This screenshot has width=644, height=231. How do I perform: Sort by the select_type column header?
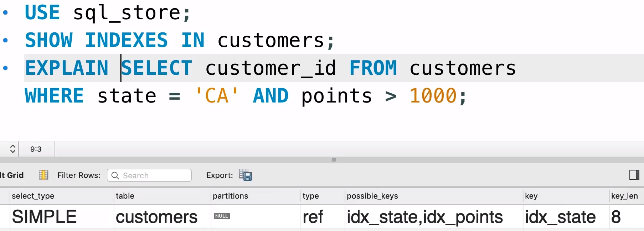33,196
